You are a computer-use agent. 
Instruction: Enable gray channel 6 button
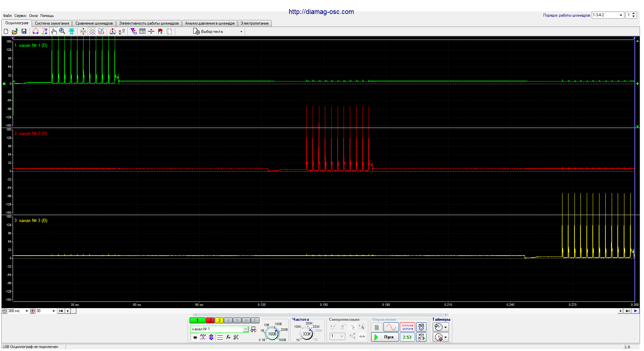tap(246, 320)
